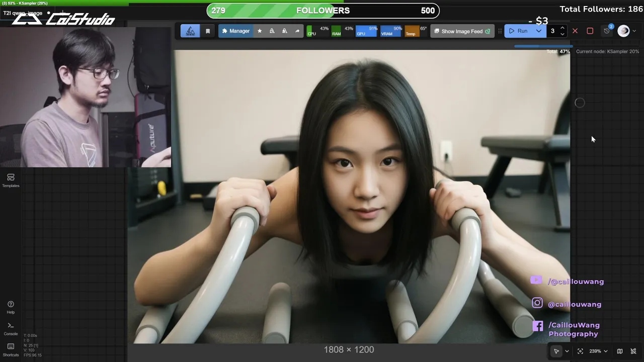The height and width of the screenshot is (362, 644).
Task: Open the 239% zoom dropdown
Action: point(598,351)
